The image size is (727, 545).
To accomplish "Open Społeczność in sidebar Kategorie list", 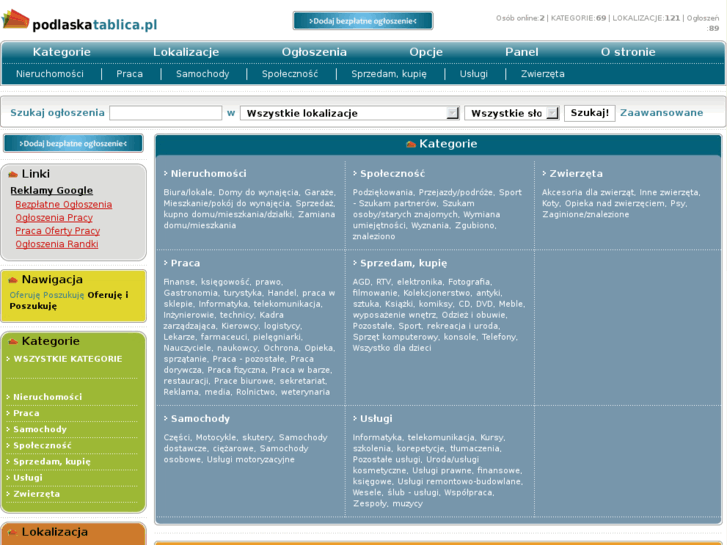I will point(42,446).
